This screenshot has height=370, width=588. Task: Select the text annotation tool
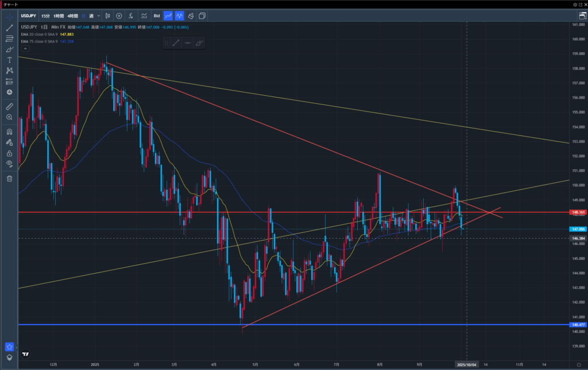(9, 60)
